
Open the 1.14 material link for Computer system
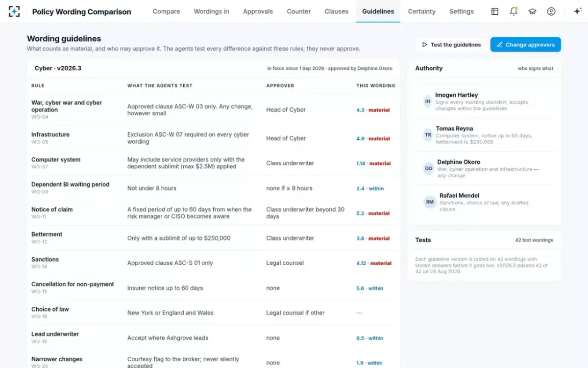pyautogui.click(x=373, y=163)
